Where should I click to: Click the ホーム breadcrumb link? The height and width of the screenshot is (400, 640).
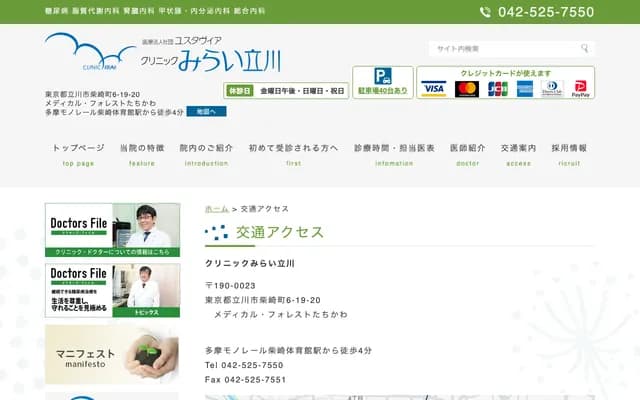tap(216, 209)
